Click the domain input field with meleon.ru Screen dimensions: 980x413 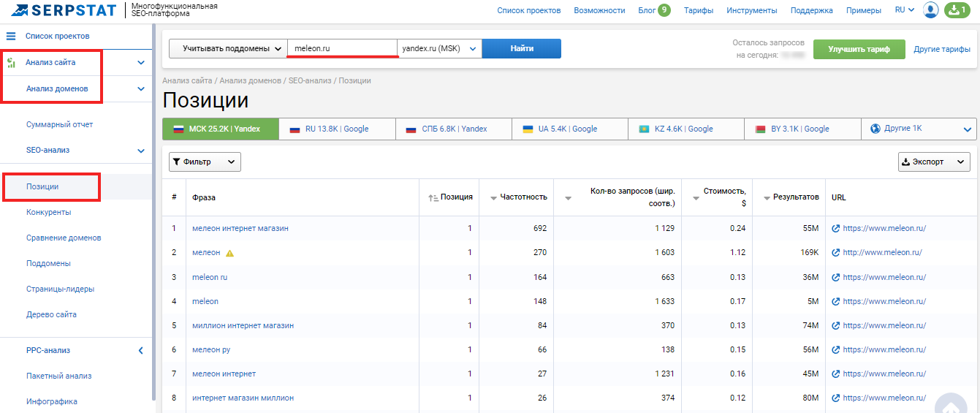pos(342,49)
